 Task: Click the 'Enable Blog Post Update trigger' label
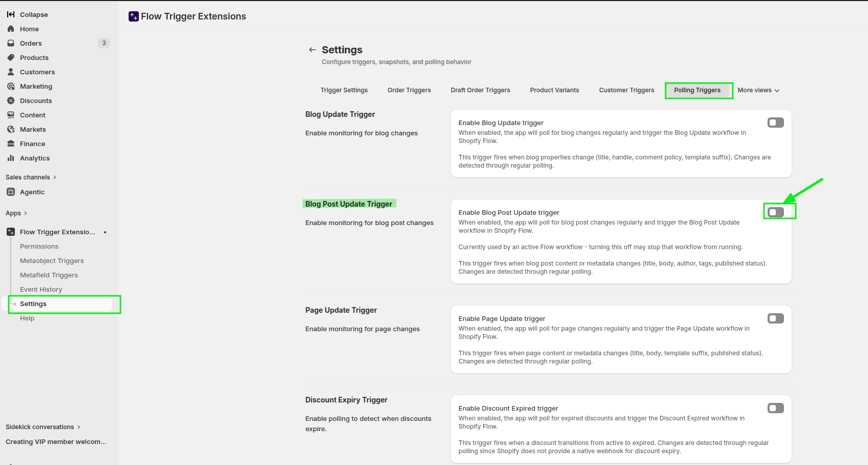[509, 213]
